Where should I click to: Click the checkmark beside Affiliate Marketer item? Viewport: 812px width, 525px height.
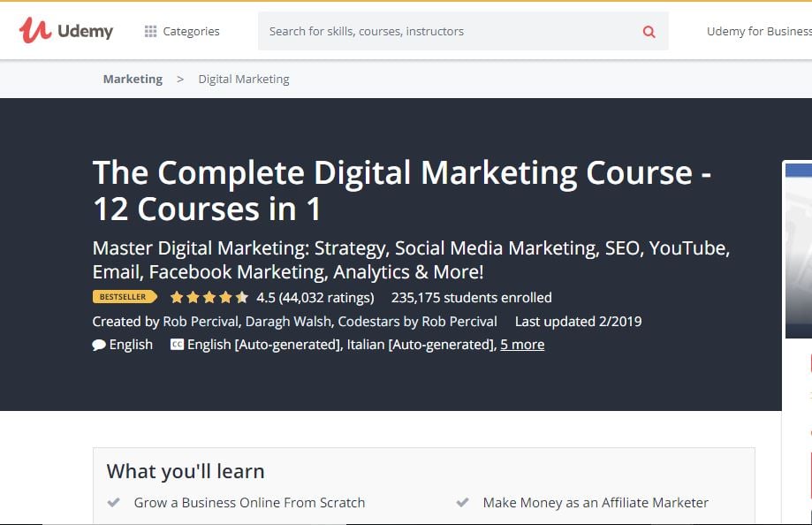point(462,501)
